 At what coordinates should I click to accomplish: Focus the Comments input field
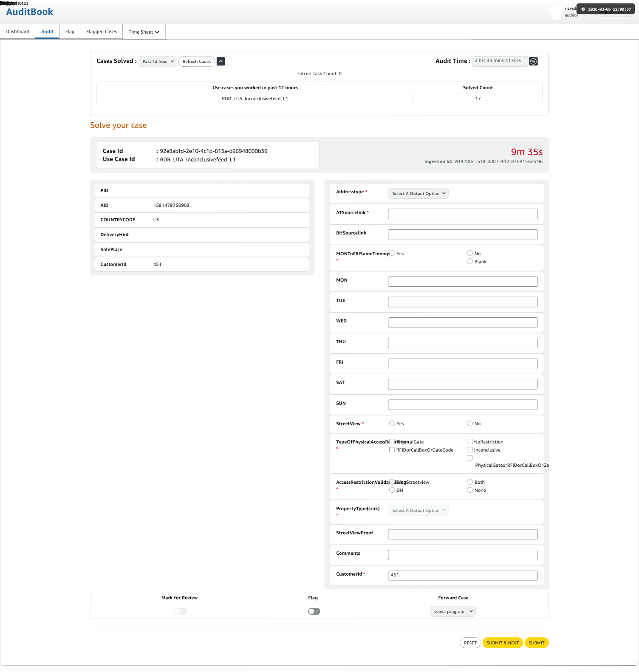[463, 555]
